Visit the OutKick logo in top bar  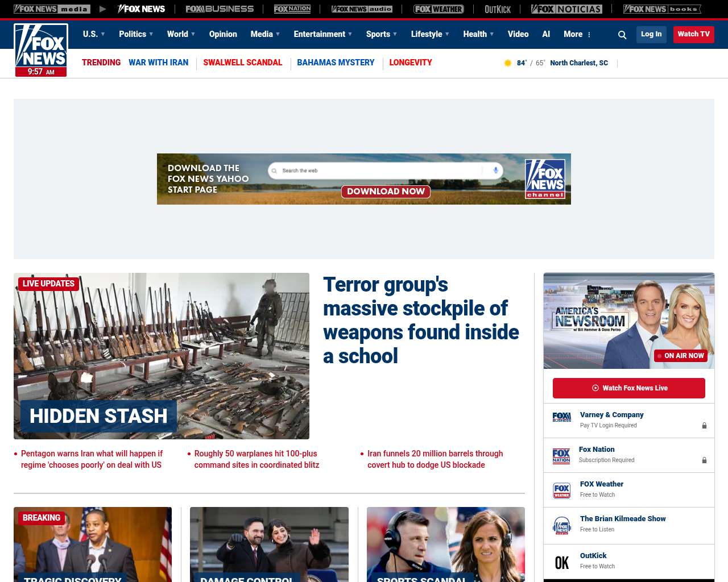(498, 9)
